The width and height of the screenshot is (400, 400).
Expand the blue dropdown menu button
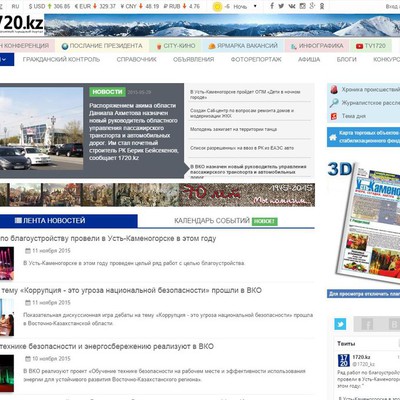click(7, 59)
